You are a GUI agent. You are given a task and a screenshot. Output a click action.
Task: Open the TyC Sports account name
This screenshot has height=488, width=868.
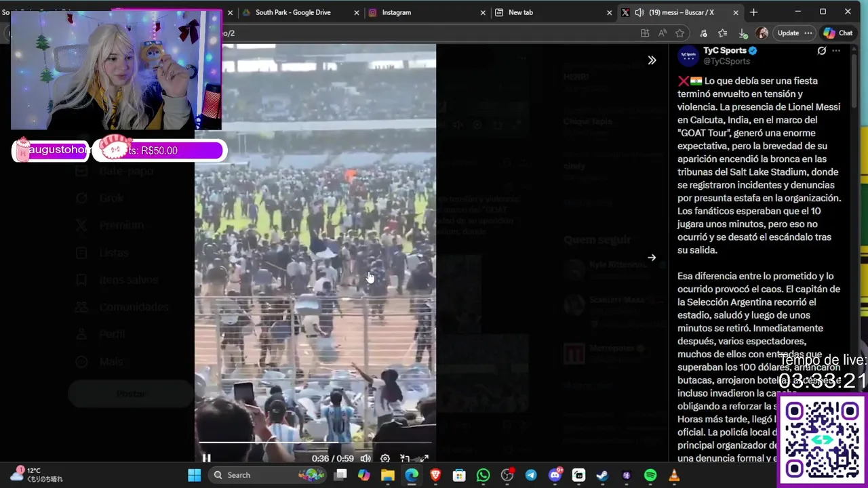[x=724, y=50]
